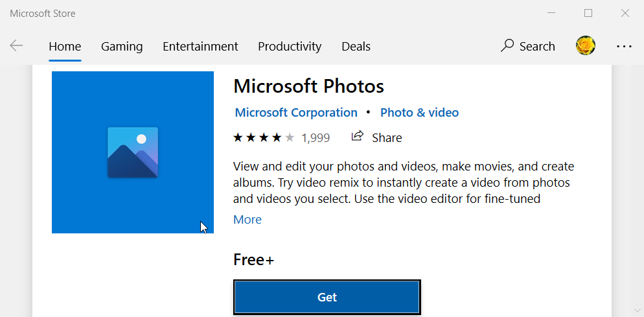Share the Microsoft Photos app
This screenshot has width=644, height=317.
click(376, 137)
